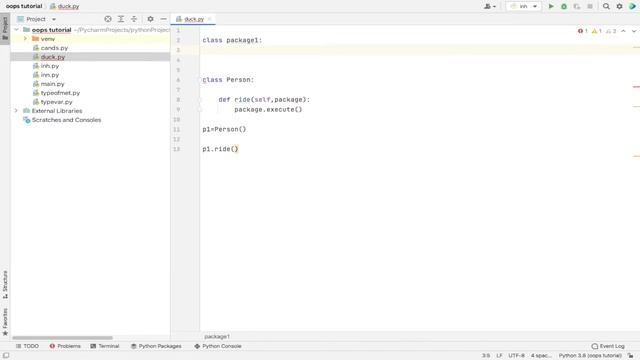Viewport: 640px width, 360px height.
Task: Click duck.py in navigation breadcrumb
Action: tap(64, 7)
